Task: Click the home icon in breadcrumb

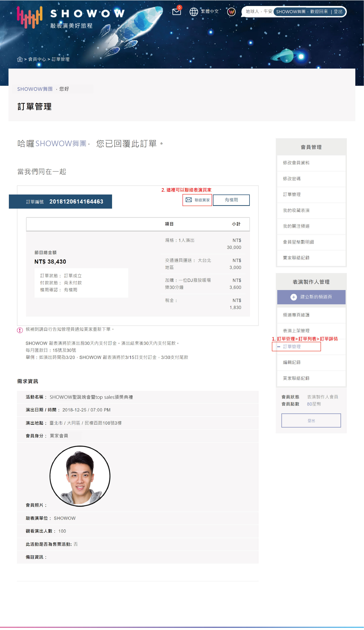Action: pos(20,59)
